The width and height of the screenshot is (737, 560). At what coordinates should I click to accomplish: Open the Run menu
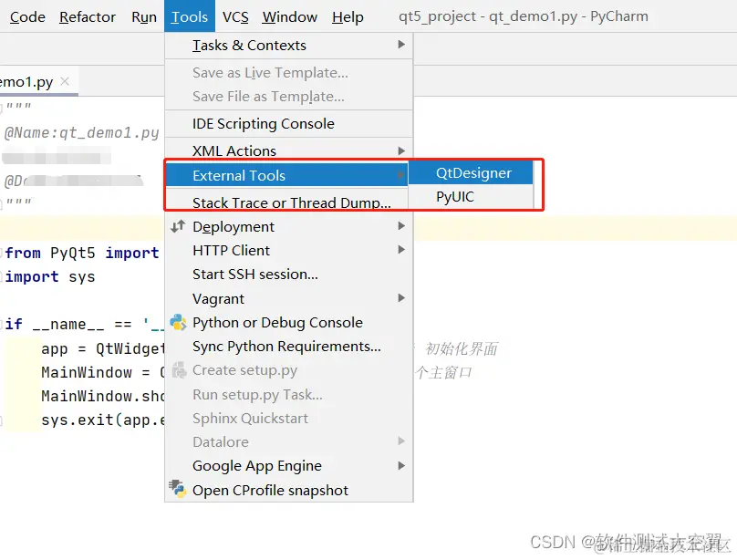[144, 17]
